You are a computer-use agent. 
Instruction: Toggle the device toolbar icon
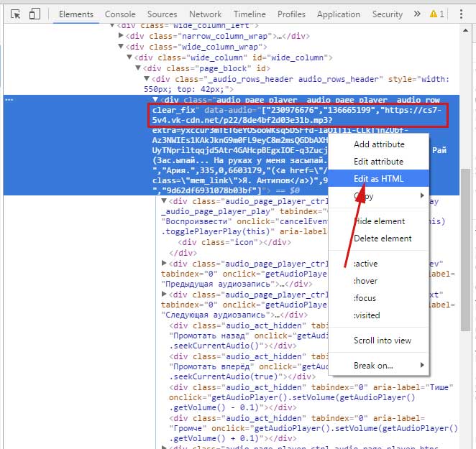point(35,14)
